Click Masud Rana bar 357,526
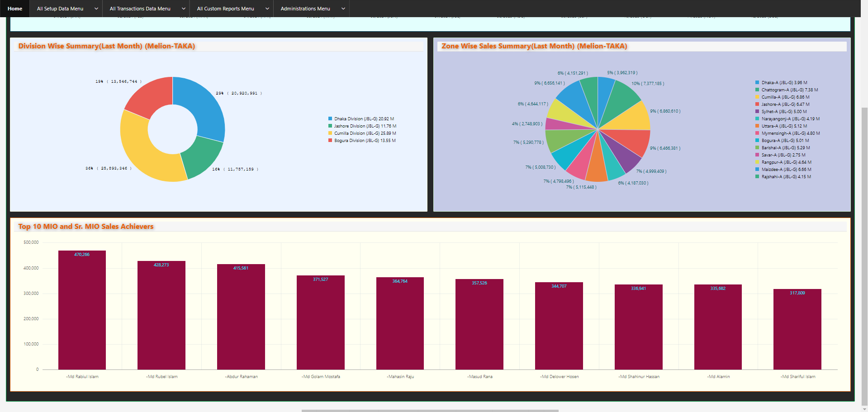This screenshot has width=868, height=412. point(479,324)
